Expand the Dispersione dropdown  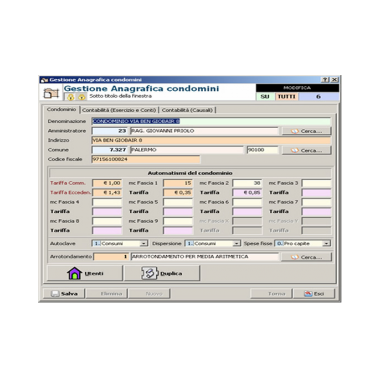[237, 244]
